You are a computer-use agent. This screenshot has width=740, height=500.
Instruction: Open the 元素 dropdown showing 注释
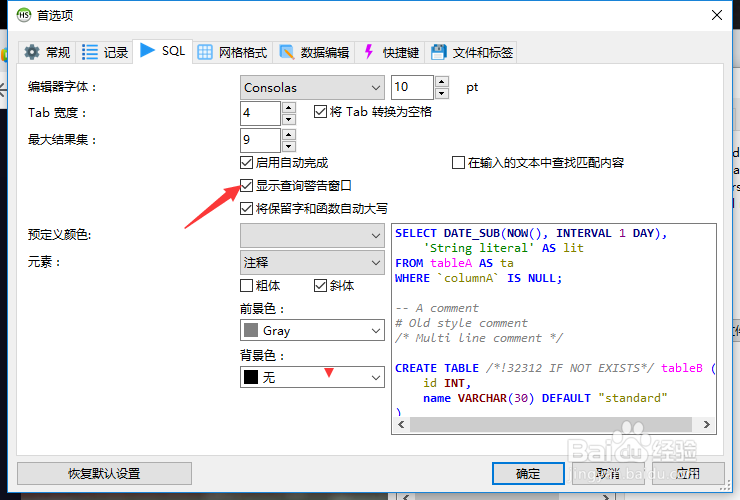pyautogui.click(x=312, y=262)
